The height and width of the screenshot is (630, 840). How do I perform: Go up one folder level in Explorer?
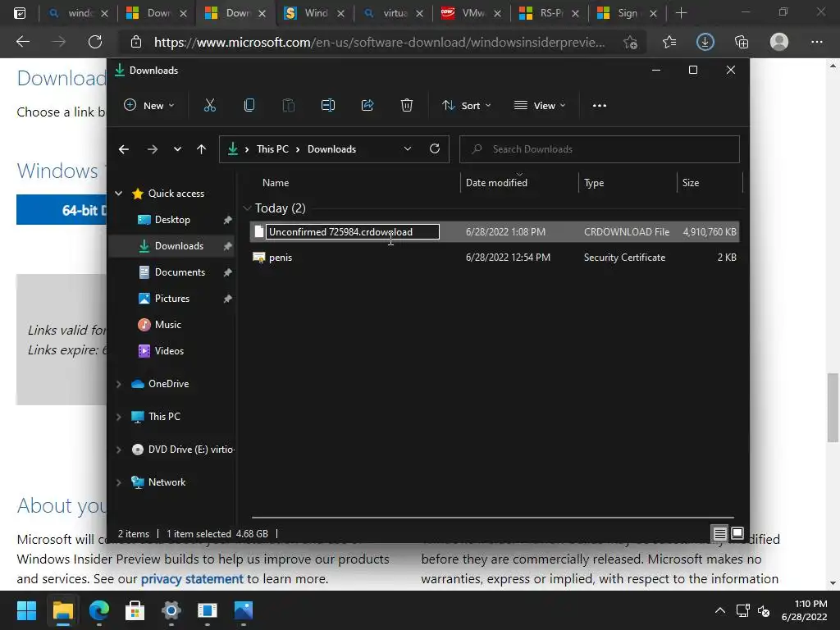[x=201, y=149]
